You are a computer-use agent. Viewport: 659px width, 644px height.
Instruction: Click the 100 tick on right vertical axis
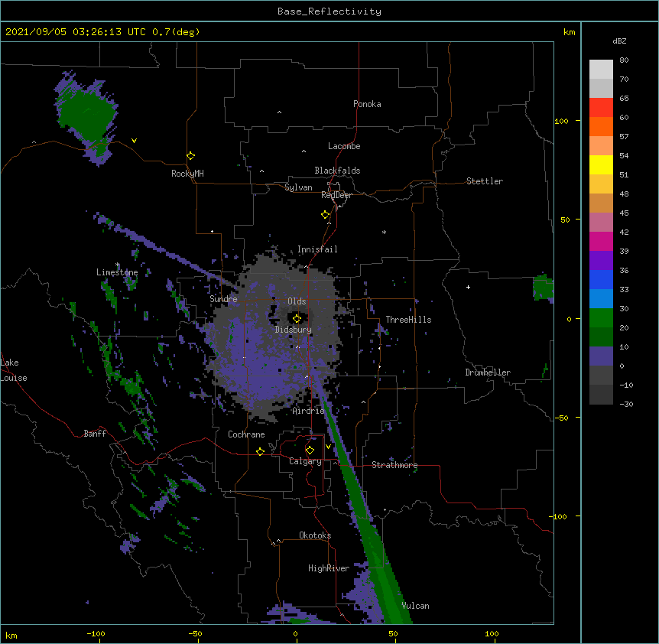click(561, 121)
